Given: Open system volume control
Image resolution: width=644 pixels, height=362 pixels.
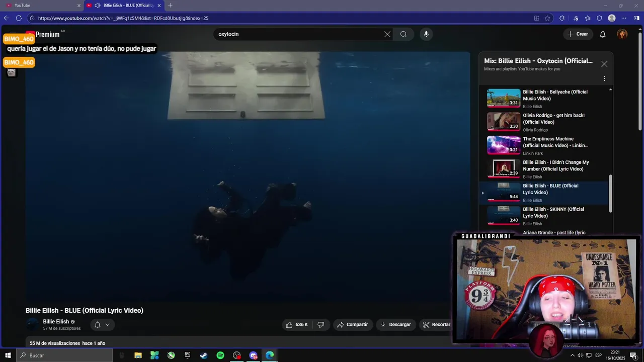Looking at the screenshot, I should pos(580,355).
